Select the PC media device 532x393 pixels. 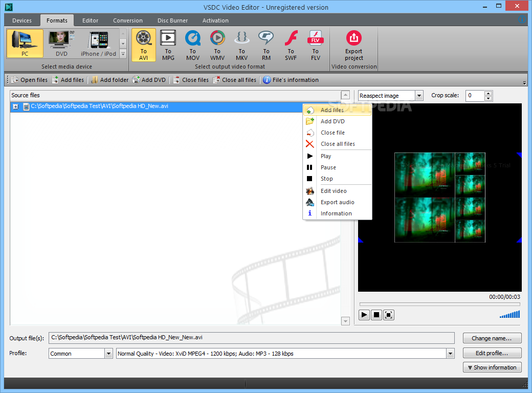coord(25,43)
